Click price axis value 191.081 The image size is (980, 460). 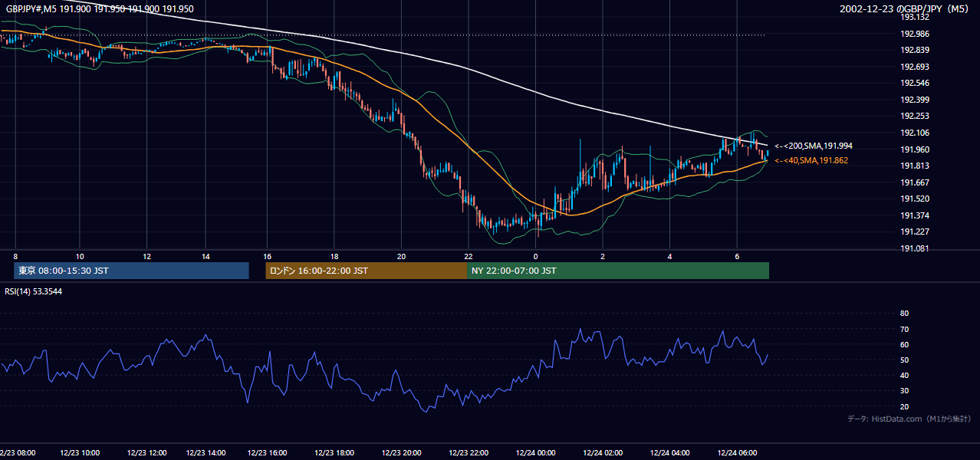pos(915,248)
